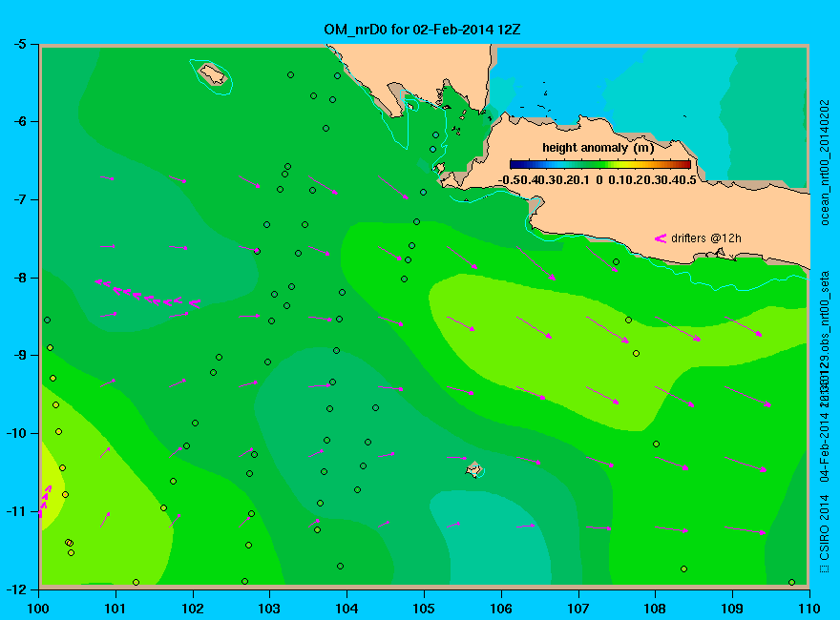The width and height of the screenshot is (840, 620).
Task: Click the magenta drifter track near 8S
Action: 148,294
